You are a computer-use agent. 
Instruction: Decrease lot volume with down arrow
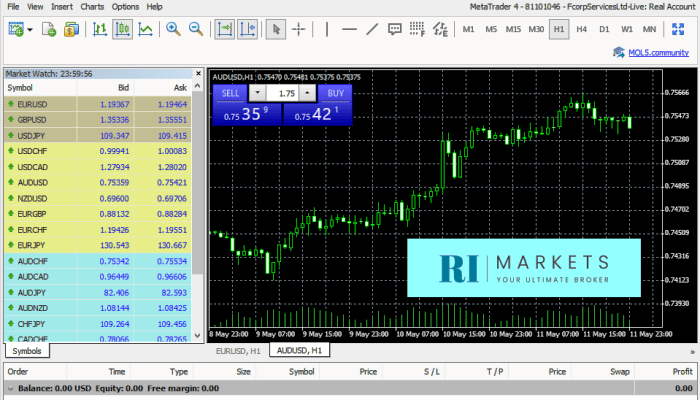click(257, 93)
